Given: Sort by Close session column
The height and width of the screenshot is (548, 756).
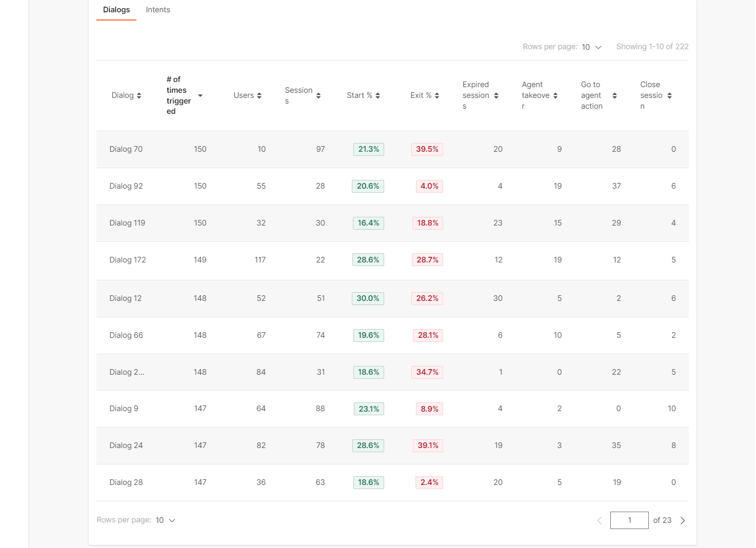Looking at the screenshot, I should click(669, 96).
